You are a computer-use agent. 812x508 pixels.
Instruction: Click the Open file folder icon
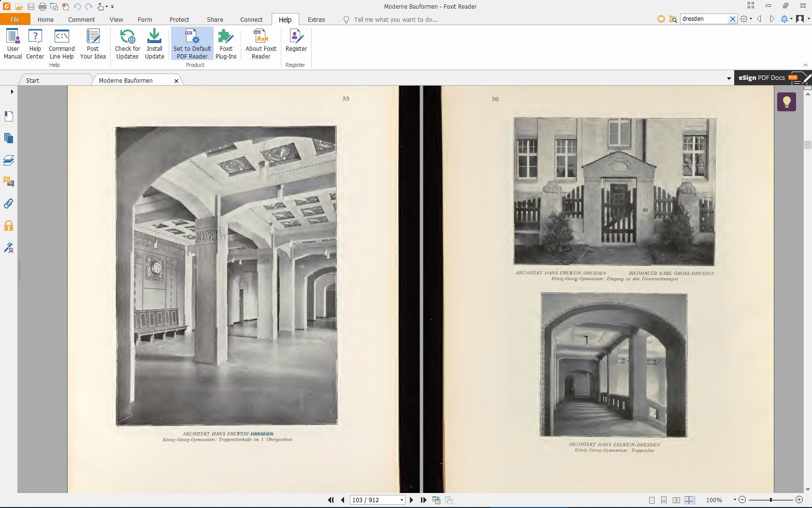point(19,7)
